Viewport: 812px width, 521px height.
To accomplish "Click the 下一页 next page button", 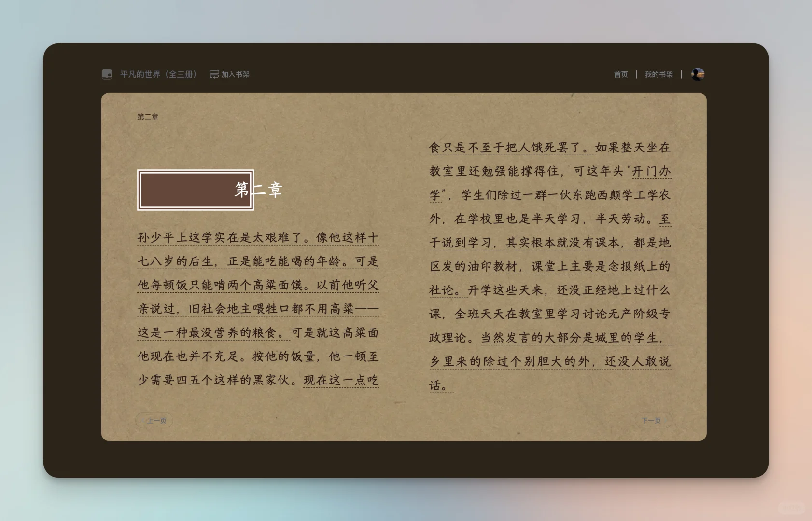I will point(653,420).
